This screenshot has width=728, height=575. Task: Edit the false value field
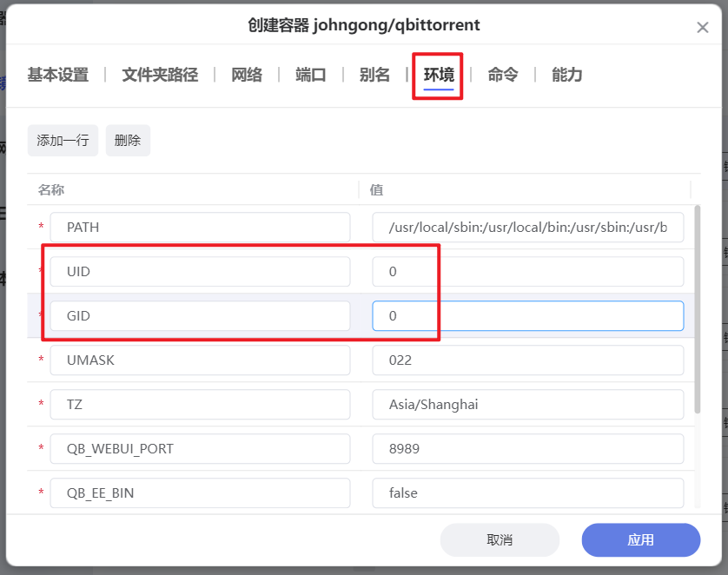point(528,492)
